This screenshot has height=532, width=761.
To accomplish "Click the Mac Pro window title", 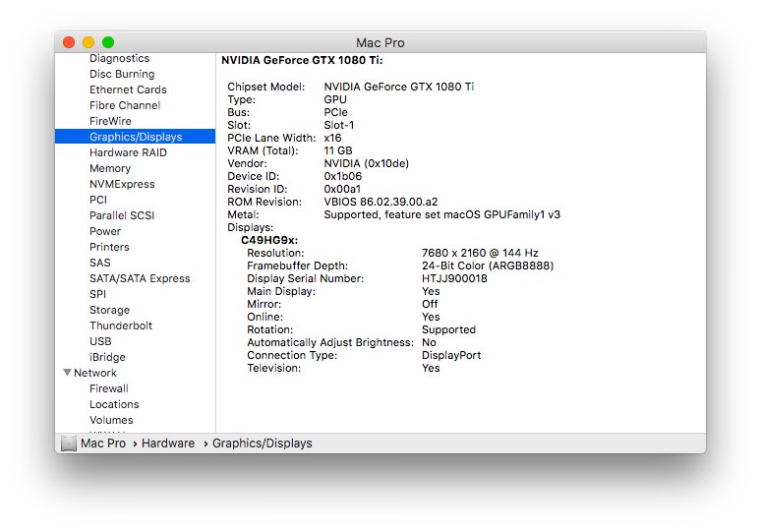I will [380, 42].
